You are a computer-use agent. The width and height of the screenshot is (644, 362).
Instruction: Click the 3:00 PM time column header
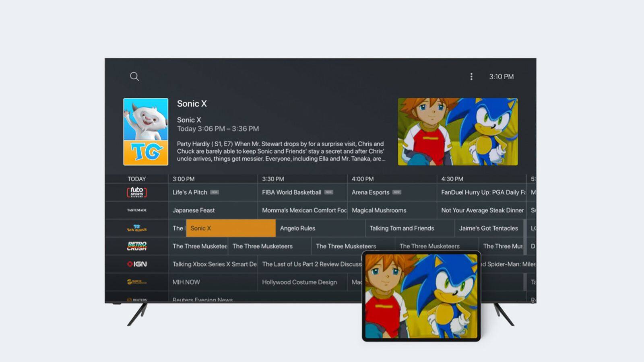pyautogui.click(x=184, y=179)
